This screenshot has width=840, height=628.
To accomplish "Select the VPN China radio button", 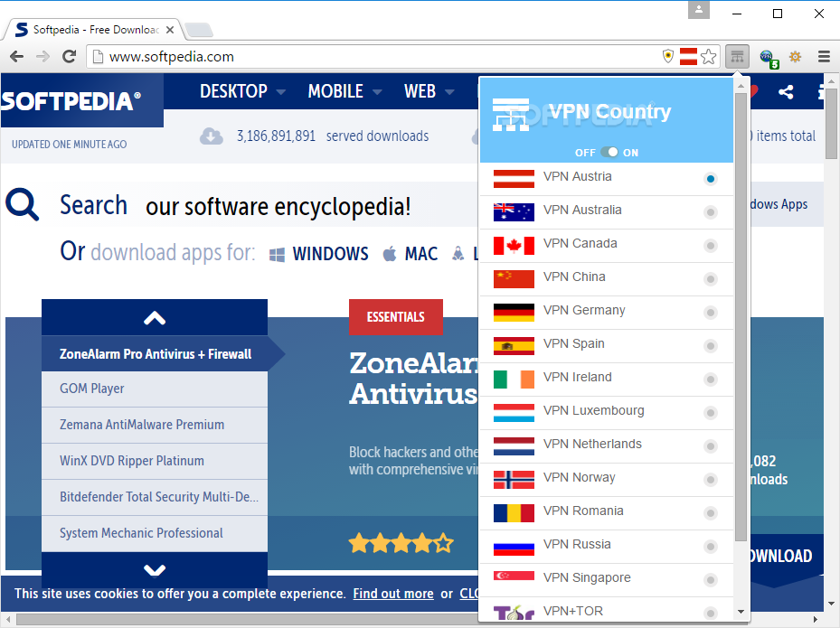I will coord(711,279).
